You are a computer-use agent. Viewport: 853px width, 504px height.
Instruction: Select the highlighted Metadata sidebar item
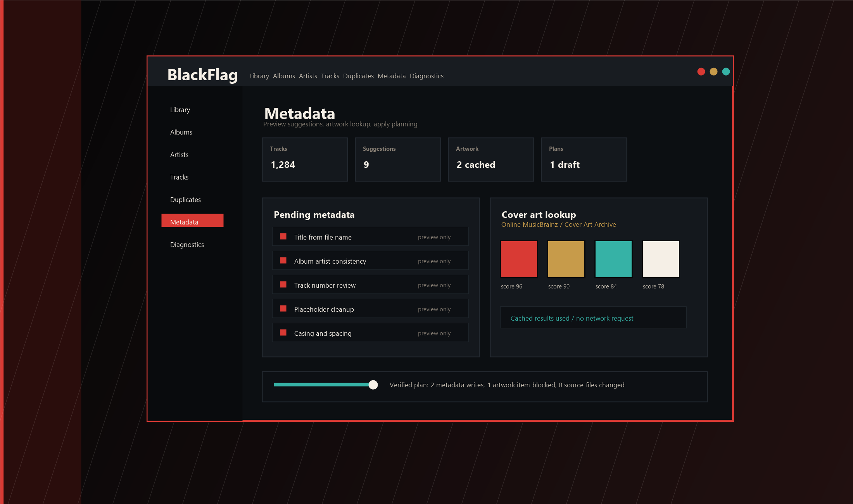click(192, 221)
